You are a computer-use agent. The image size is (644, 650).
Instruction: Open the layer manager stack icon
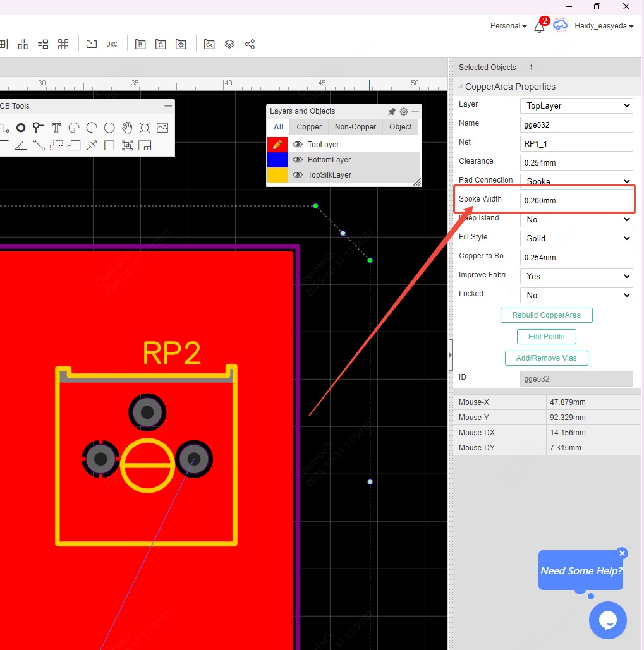(x=229, y=44)
